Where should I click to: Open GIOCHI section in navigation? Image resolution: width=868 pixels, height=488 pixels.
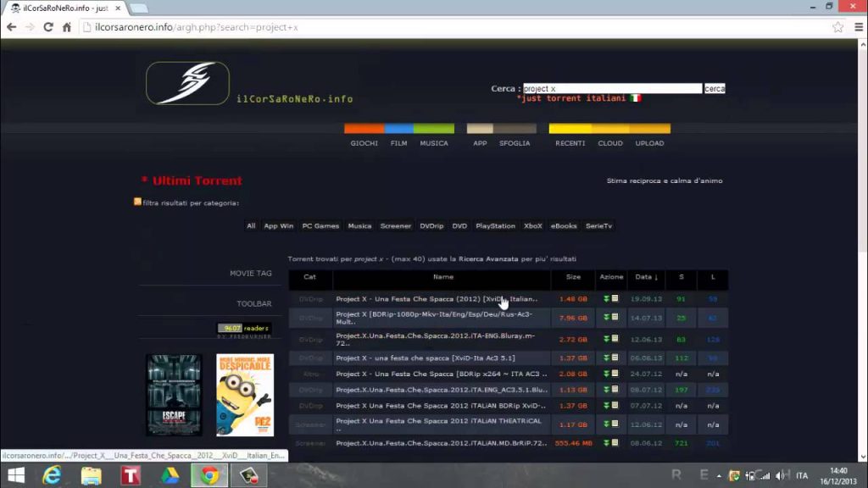click(x=364, y=143)
